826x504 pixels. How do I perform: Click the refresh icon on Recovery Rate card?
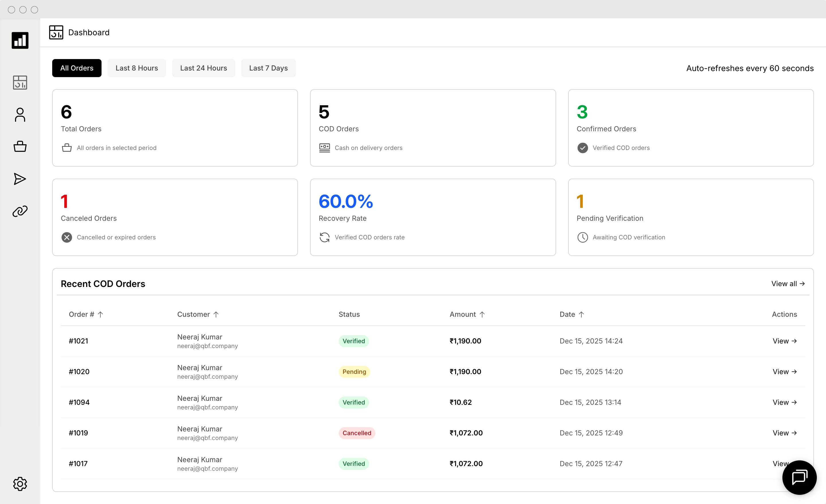(x=324, y=237)
